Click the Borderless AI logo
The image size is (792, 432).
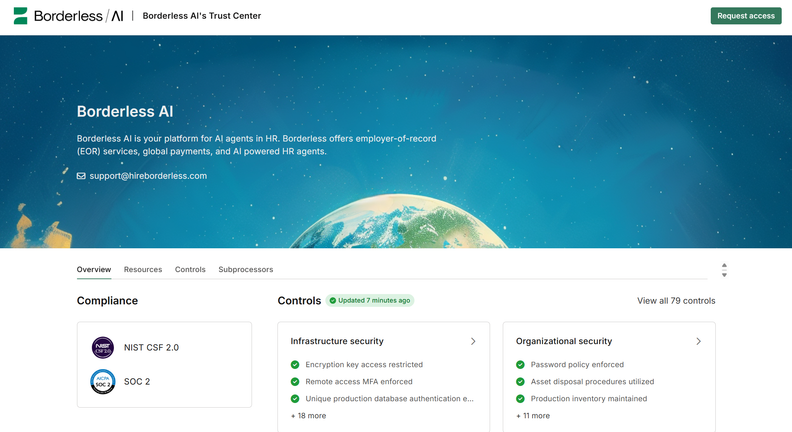[x=68, y=16]
